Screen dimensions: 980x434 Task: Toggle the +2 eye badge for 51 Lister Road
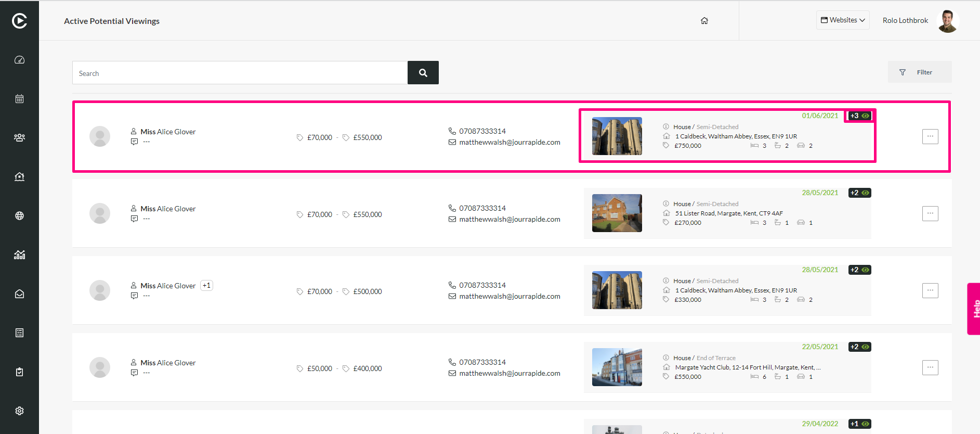(x=860, y=193)
